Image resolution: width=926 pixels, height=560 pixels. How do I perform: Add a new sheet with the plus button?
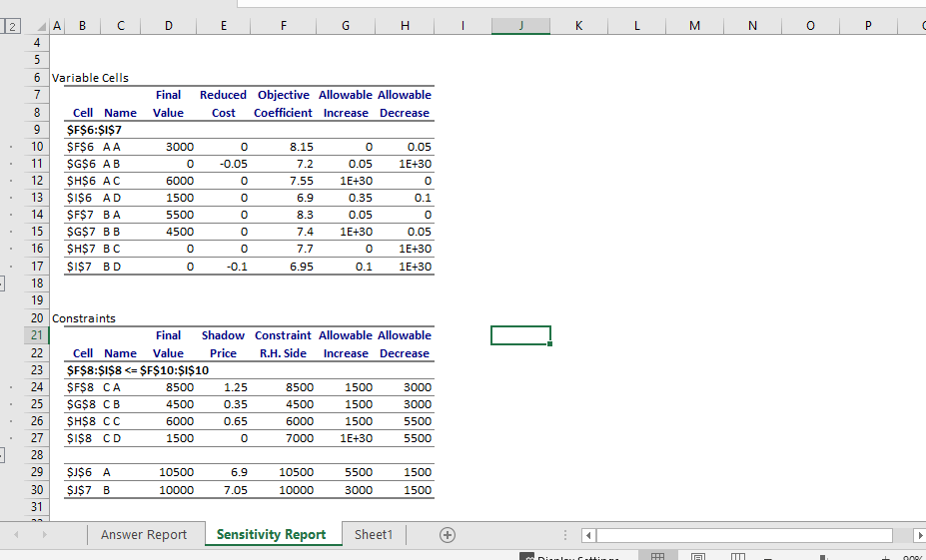pos(448,535)
